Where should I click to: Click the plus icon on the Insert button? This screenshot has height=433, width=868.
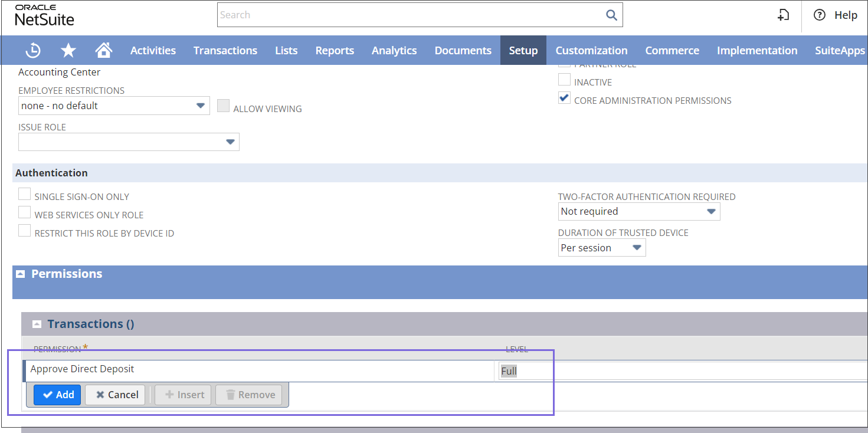(x=169, y=395)
